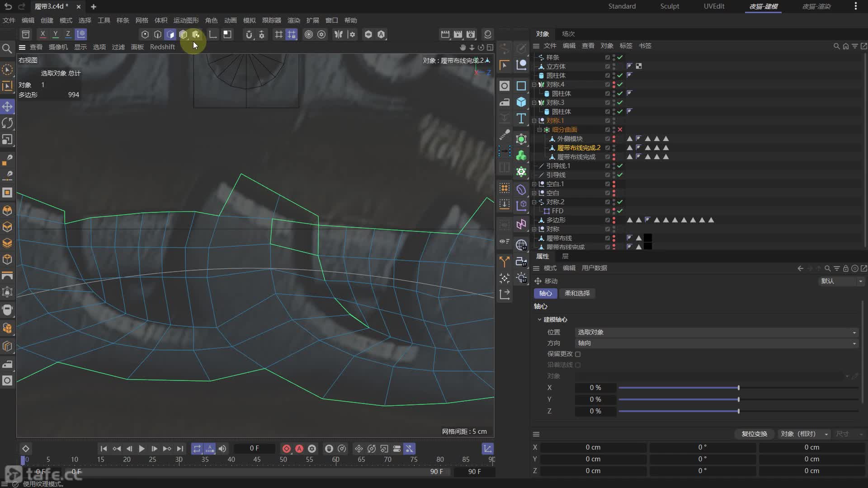The height and width of the screenshot is (488, 868).
Task: Click the snap magnet icon in top toolbar
Action: [x=249, y=34]
